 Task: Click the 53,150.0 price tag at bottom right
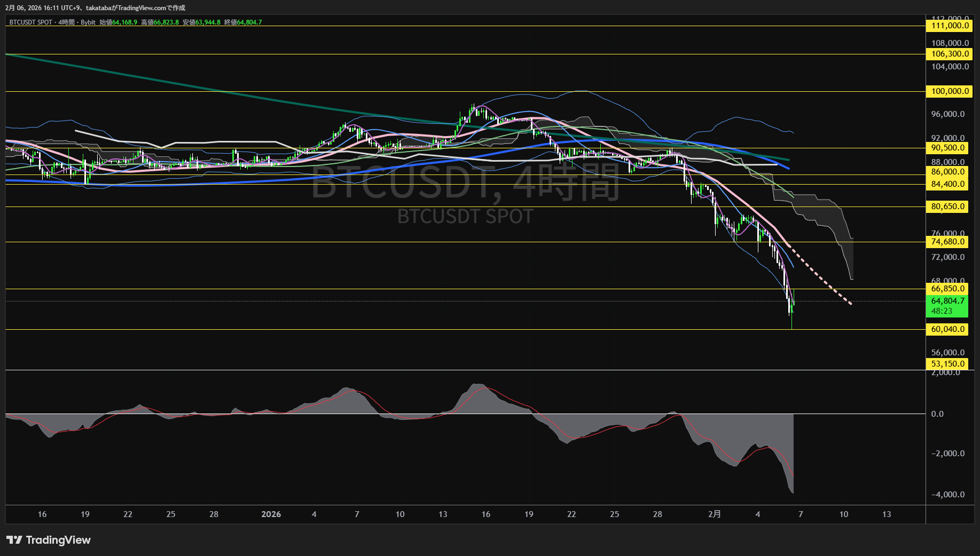946,364
